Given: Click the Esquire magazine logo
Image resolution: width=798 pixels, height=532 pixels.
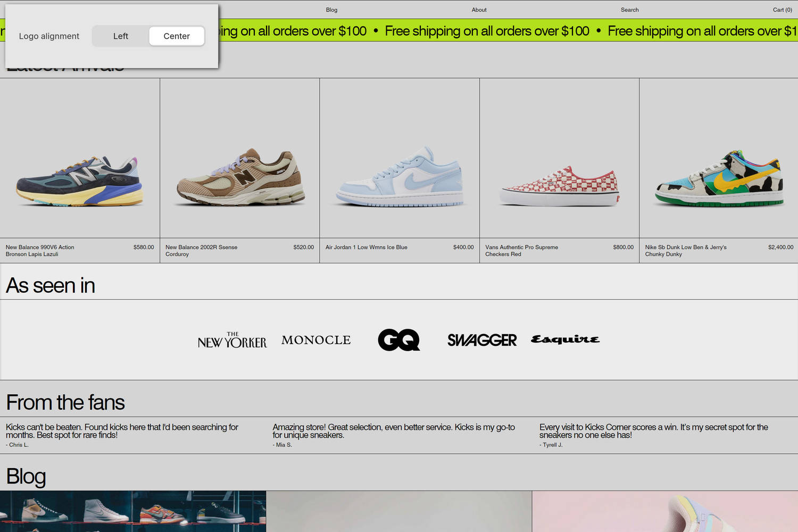Looking at the screenshot, I should (564, 339).
